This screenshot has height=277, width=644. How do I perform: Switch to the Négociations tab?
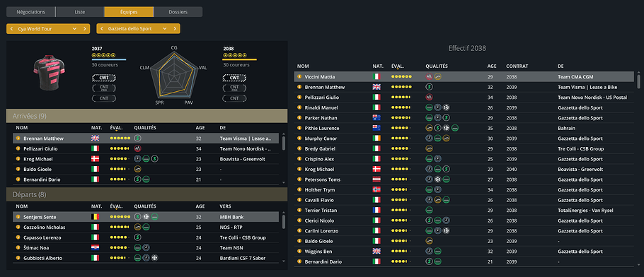pyautogui.click(x=31, y=12)
